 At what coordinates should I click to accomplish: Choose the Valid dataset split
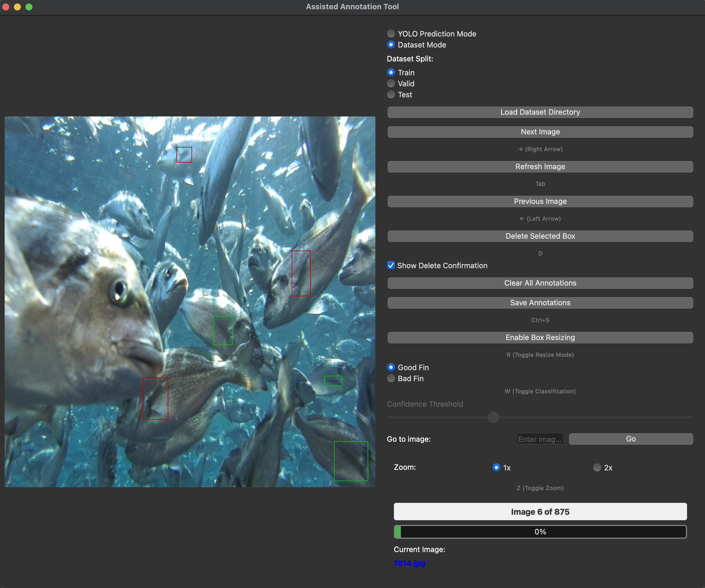pos(391,83)
